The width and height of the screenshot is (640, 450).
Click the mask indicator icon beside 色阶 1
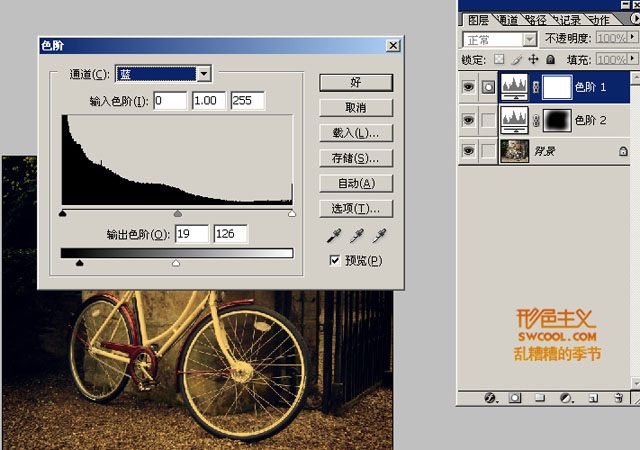[x=488, y=87]
